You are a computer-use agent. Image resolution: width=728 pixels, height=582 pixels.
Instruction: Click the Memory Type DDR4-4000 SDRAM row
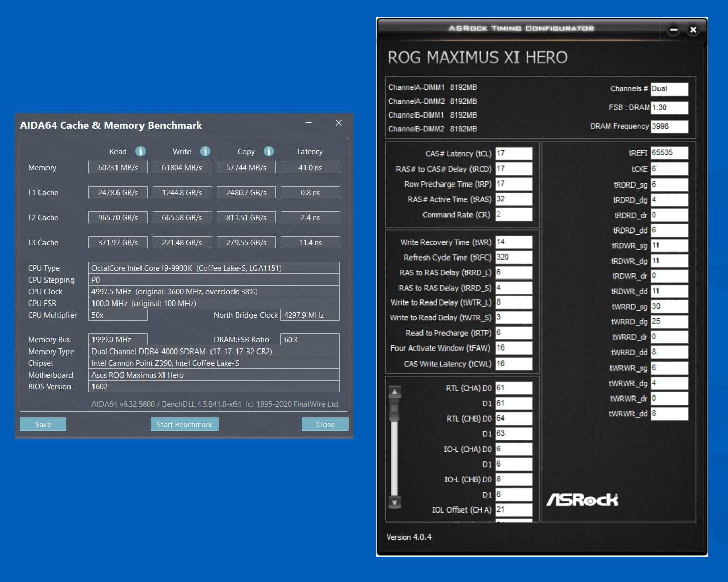[x=214, y=351]
